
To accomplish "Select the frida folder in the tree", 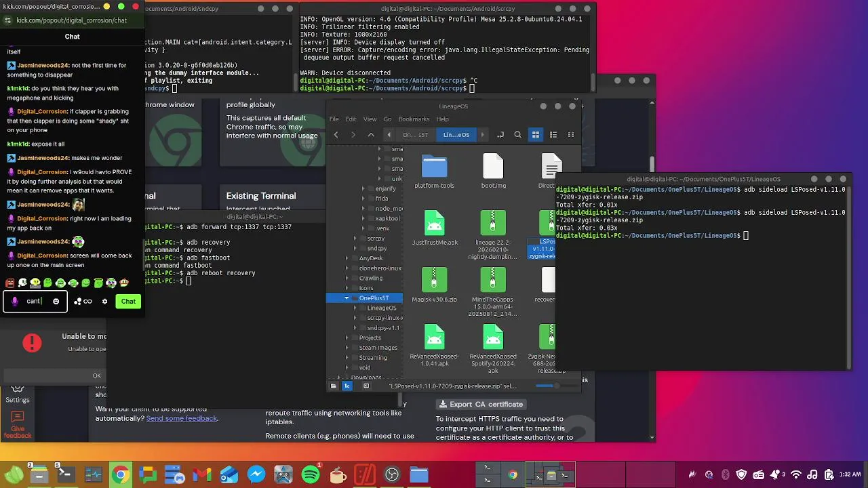I will tap(382, 199).
